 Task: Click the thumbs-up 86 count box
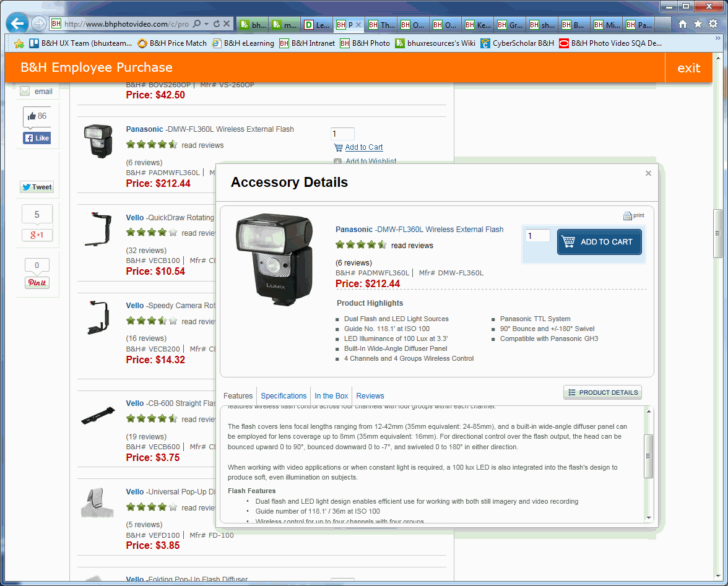[x=37, y=116]
